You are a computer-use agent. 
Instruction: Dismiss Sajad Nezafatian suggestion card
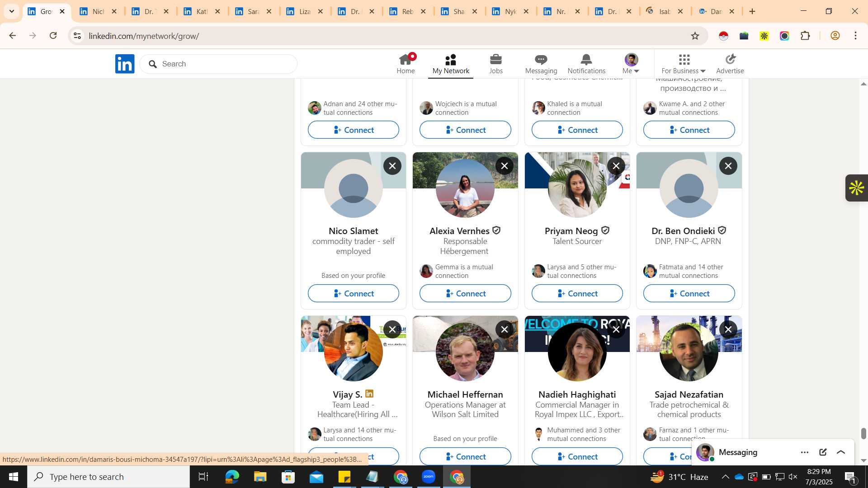click(x=728, y=329)
